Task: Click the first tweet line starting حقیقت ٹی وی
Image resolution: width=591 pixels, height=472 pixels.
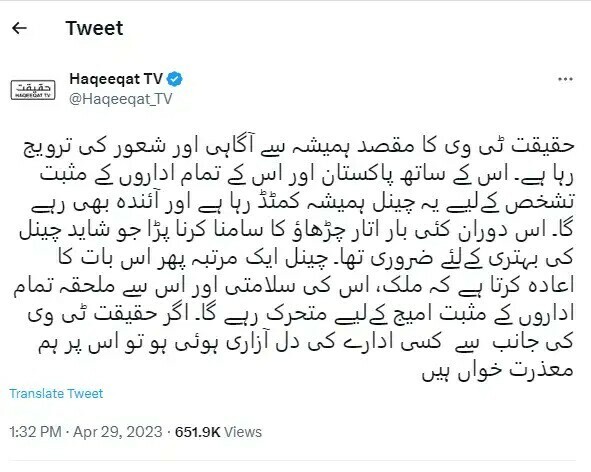Action: pyautogui.click(x=299, y=147)
